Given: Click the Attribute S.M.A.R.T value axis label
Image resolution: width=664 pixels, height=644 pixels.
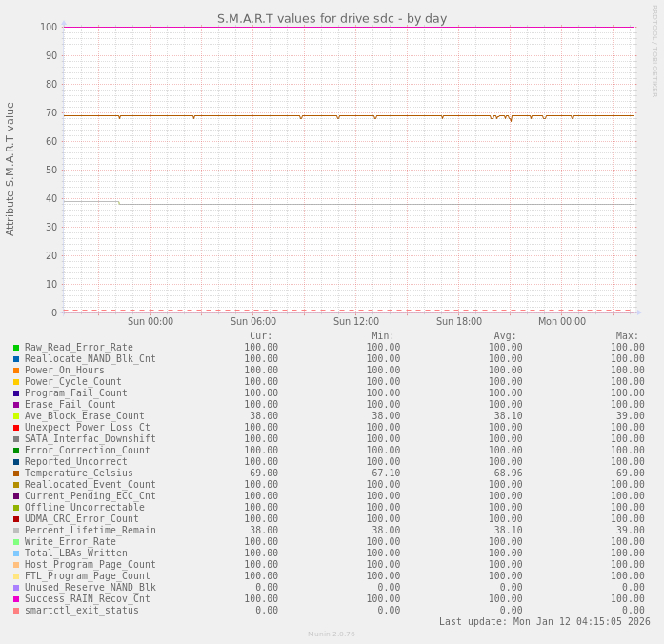Looking at the screenshot, I should pos(10,169).
